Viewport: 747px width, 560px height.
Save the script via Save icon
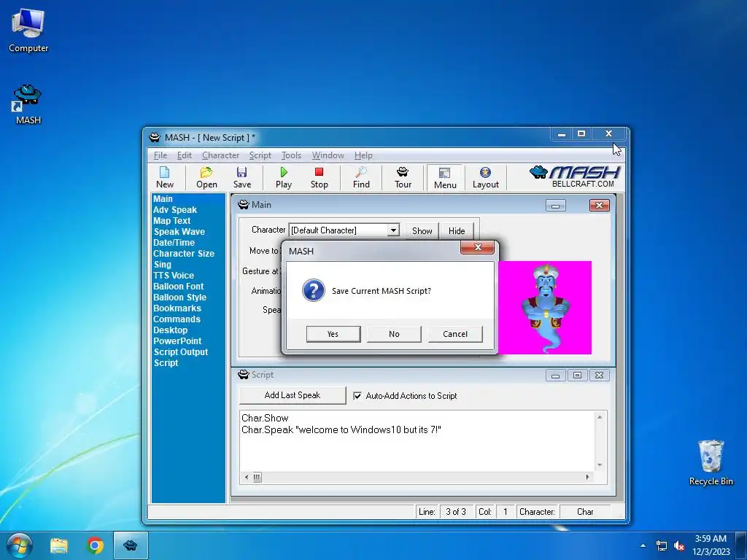241,177
